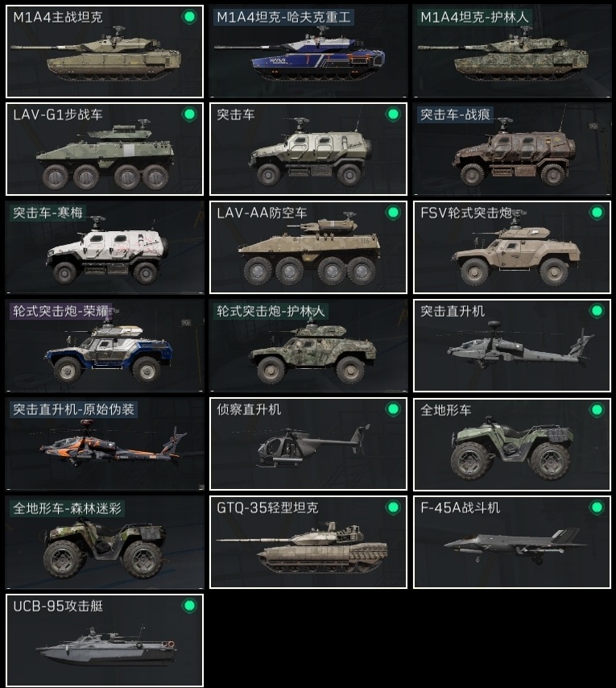The image size is (616, 688).
Task: Select the 侦察直升机 scout helicopter
Action: coord(308,444)
